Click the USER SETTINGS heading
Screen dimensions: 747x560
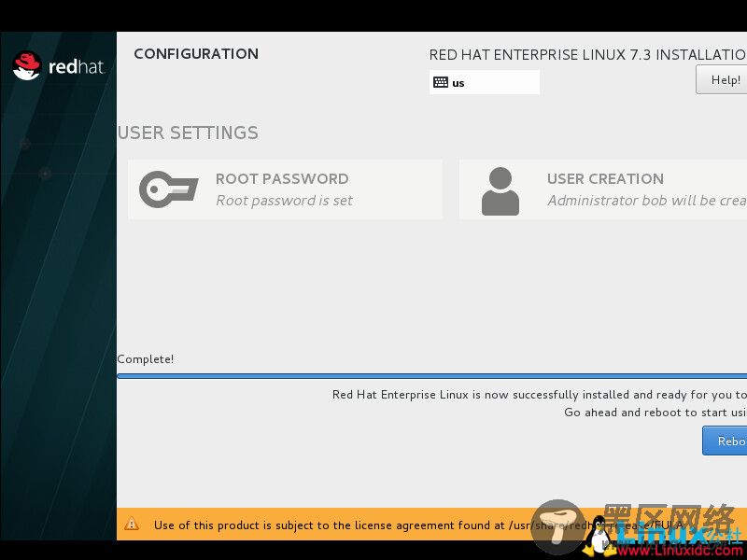point(188,133)
